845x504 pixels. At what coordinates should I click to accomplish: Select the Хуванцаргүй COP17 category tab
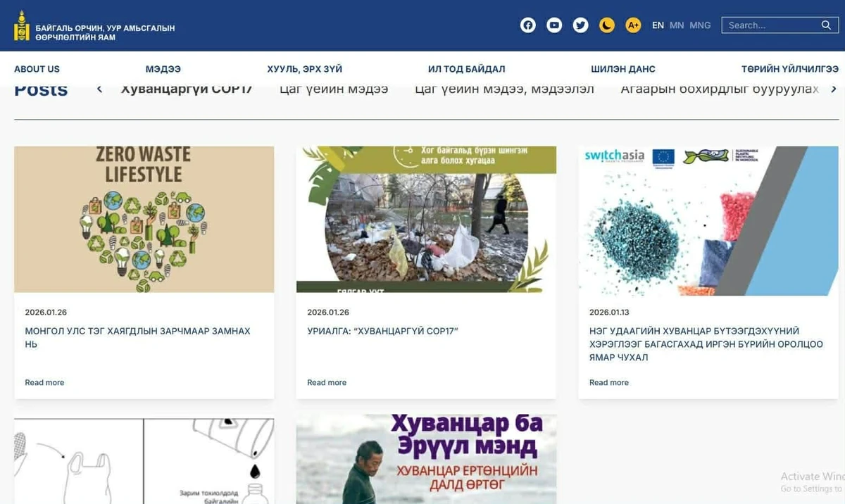[x=187, y=89]
